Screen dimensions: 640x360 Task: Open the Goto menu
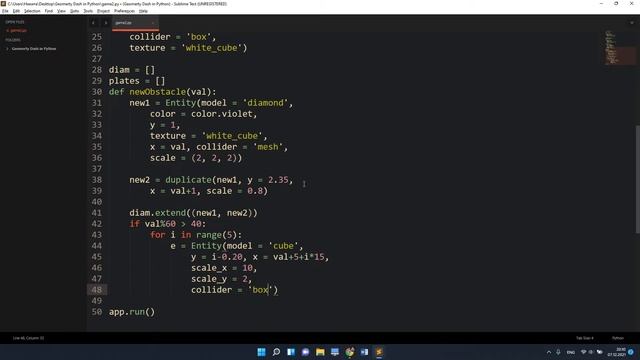tap(74, 11)
